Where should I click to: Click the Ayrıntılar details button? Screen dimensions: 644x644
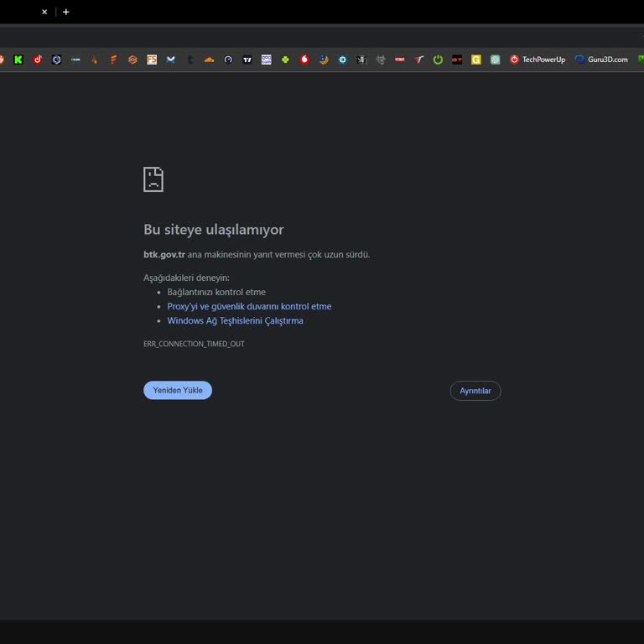(x=475, y=391)
